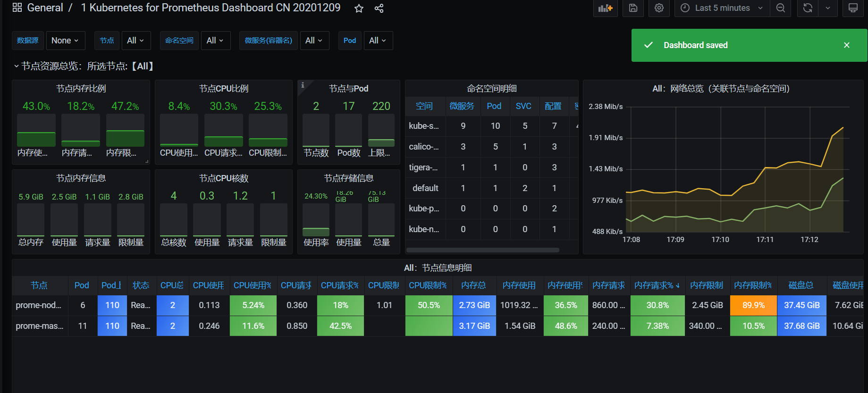
Task: Open the 网络总览 panel title menu
Action: pos(721,88)
